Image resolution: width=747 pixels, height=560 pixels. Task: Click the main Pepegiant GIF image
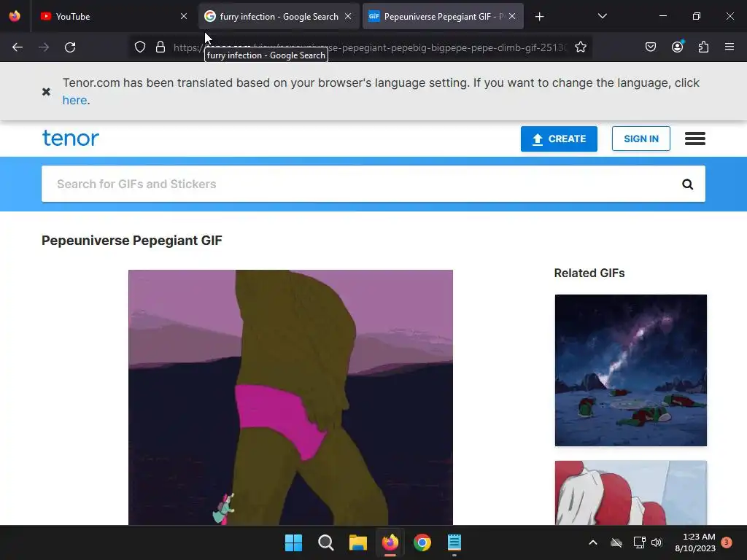290,397
